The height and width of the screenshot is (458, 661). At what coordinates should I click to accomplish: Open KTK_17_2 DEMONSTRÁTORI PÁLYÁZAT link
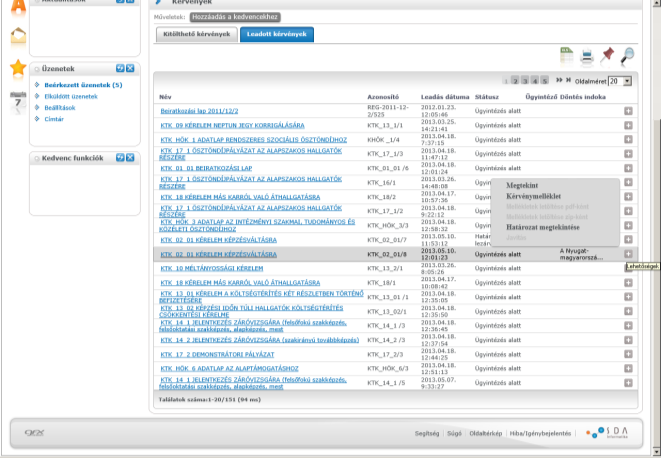point(217,354)
